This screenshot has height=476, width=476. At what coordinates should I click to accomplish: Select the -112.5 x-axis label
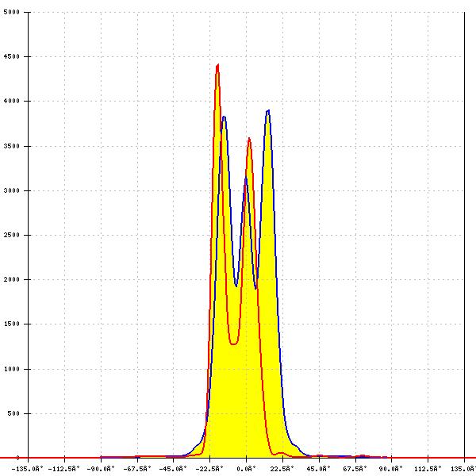(63, 469)
